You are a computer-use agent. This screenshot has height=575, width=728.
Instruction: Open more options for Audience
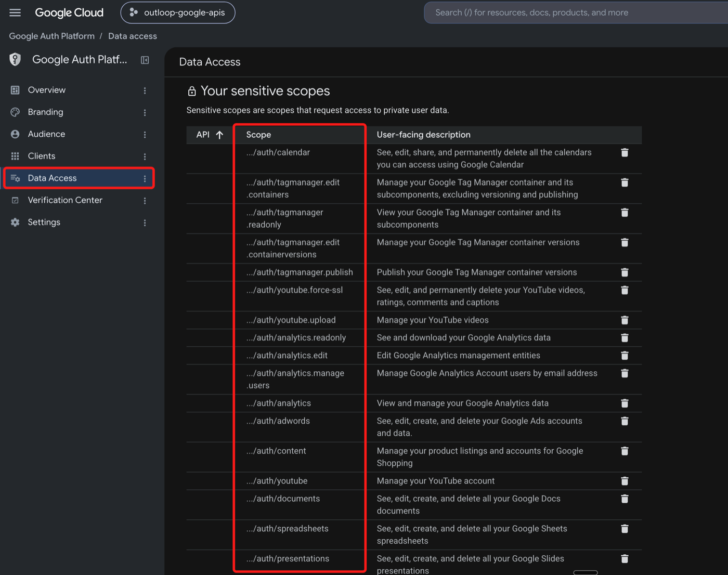click(145, 135)
